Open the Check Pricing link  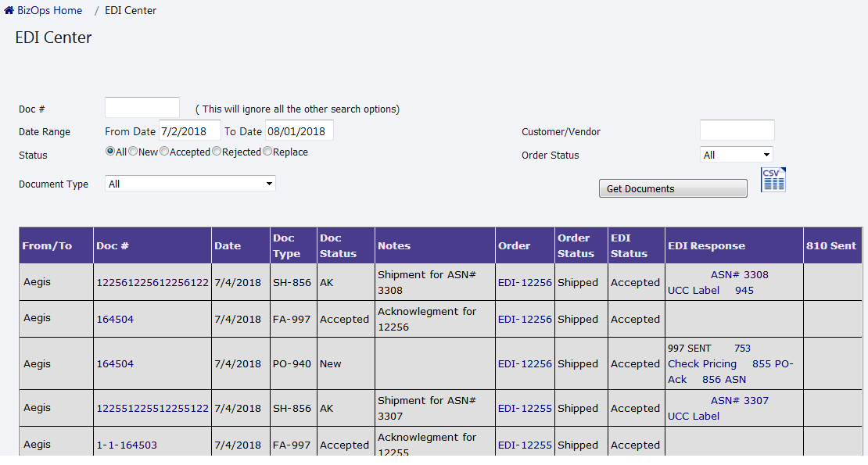click(x=702, y=364)
